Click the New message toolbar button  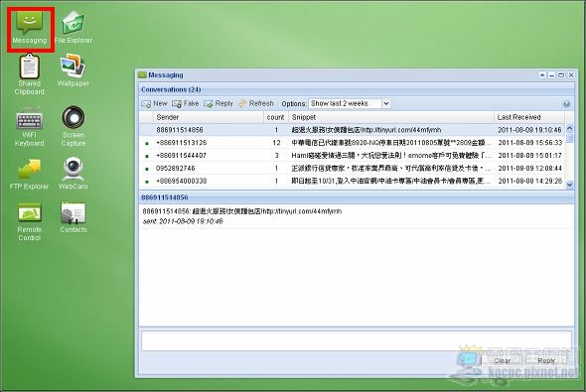click(154, 104)
